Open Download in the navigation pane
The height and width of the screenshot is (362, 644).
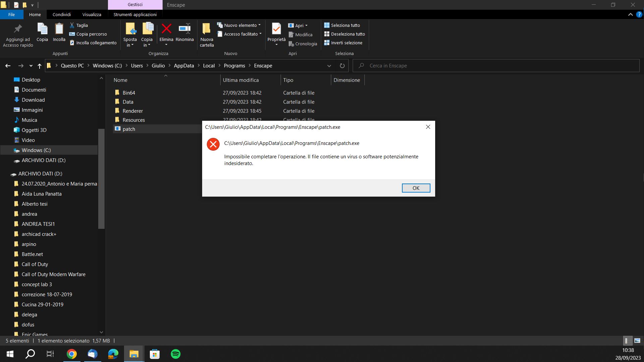point(33,100)
